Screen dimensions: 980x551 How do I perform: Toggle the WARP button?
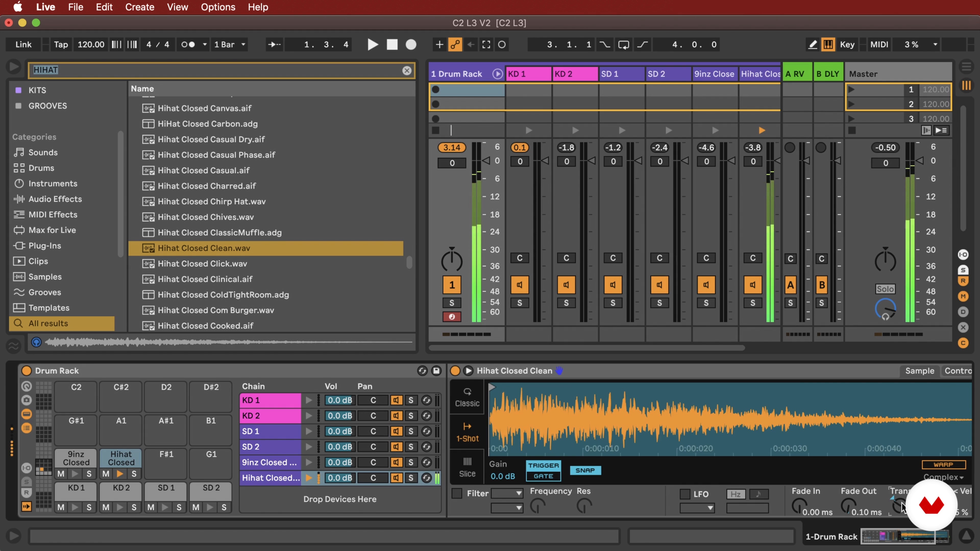coord(944,465)
